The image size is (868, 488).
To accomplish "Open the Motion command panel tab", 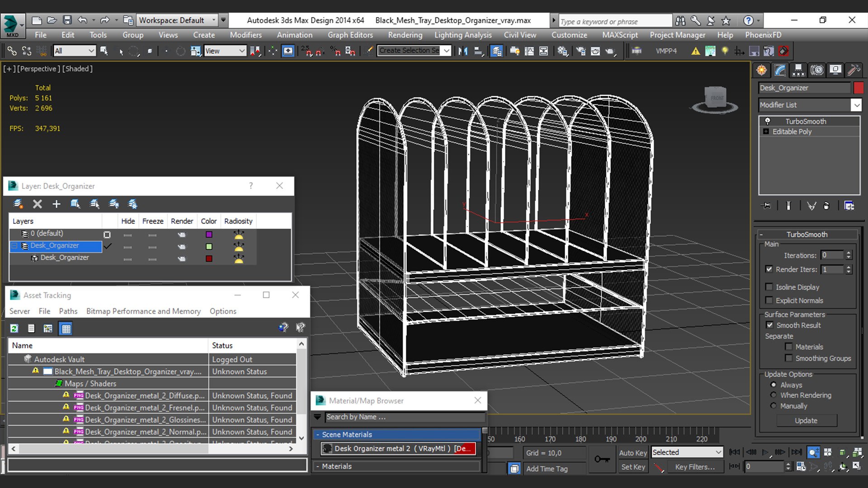I will click(x=817, y=70).
